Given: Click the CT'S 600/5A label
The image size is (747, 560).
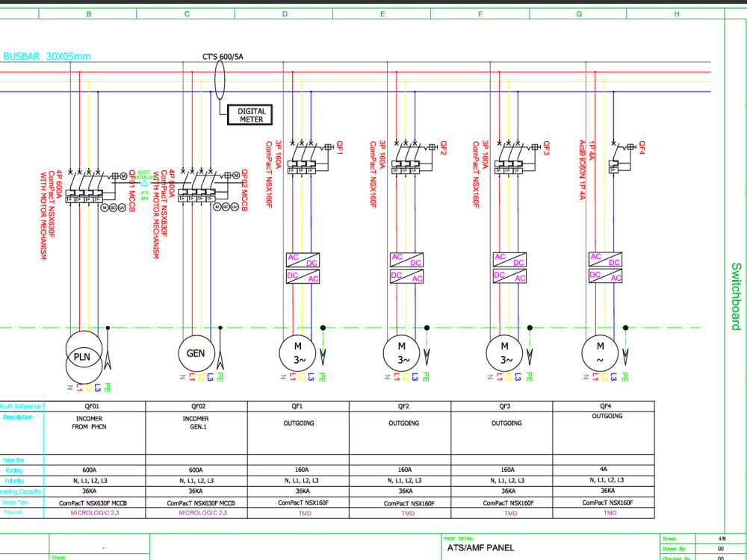Looking at the screenshot, I should click(223, 57).
